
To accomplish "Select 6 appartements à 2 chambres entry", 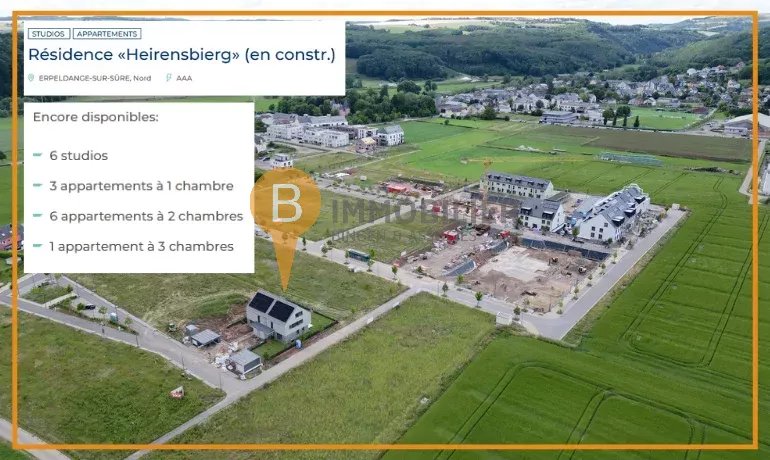I will [146, 216].
